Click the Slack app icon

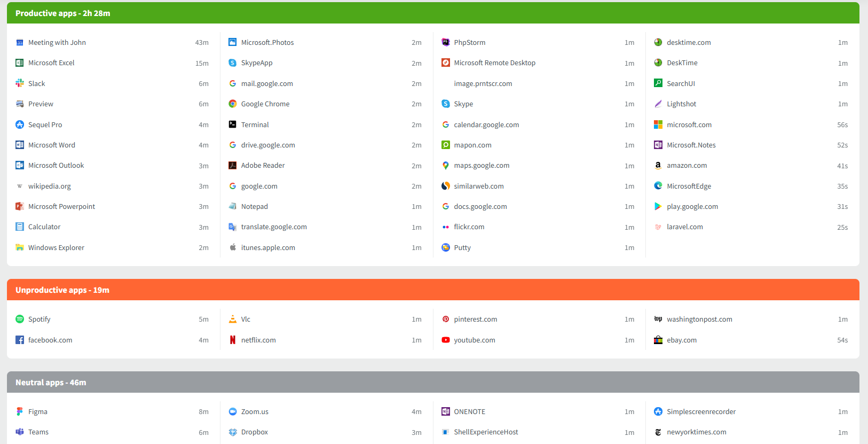[x=20, y=83]
